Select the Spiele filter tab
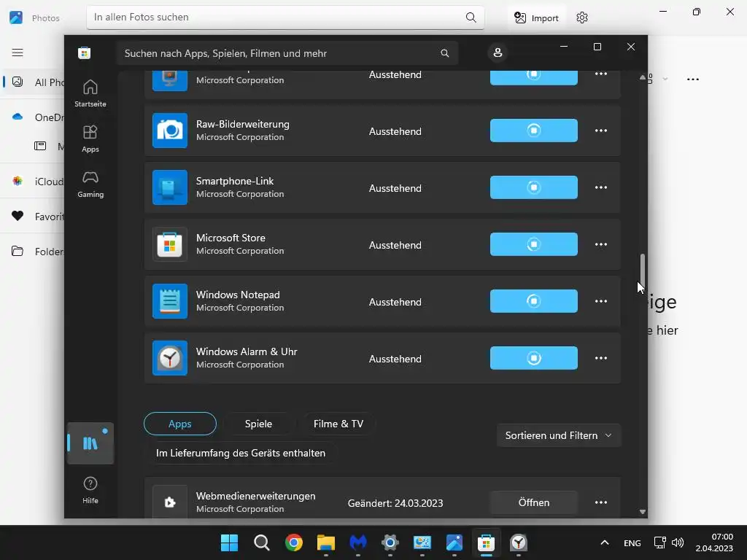 click(x=258, y=424)
